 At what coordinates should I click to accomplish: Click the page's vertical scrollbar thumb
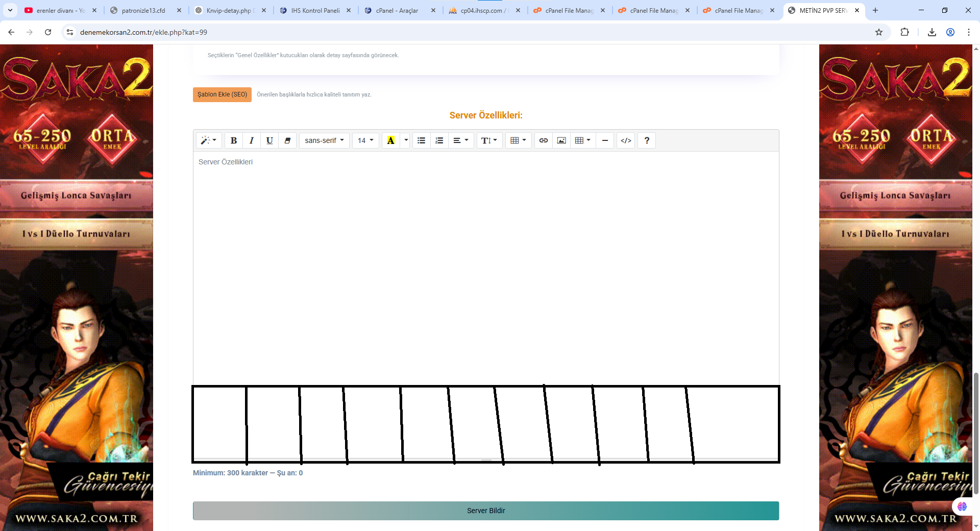(976, 433)
